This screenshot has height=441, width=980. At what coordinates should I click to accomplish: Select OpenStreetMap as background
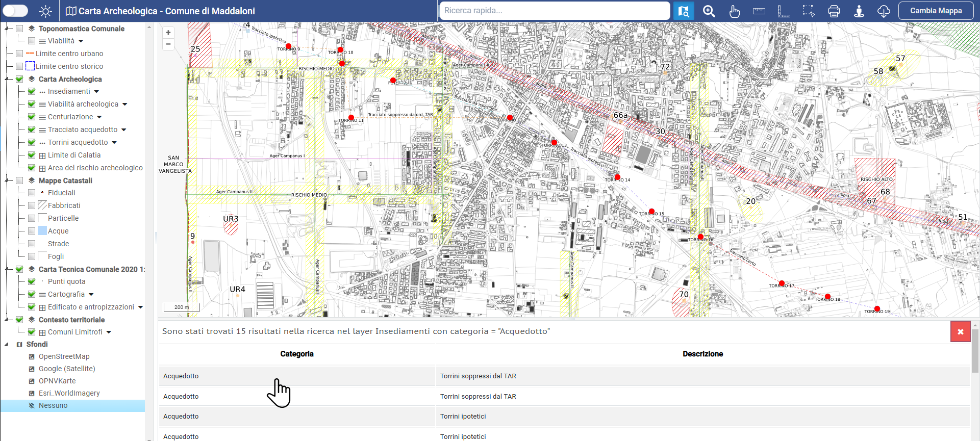(64, 356)
